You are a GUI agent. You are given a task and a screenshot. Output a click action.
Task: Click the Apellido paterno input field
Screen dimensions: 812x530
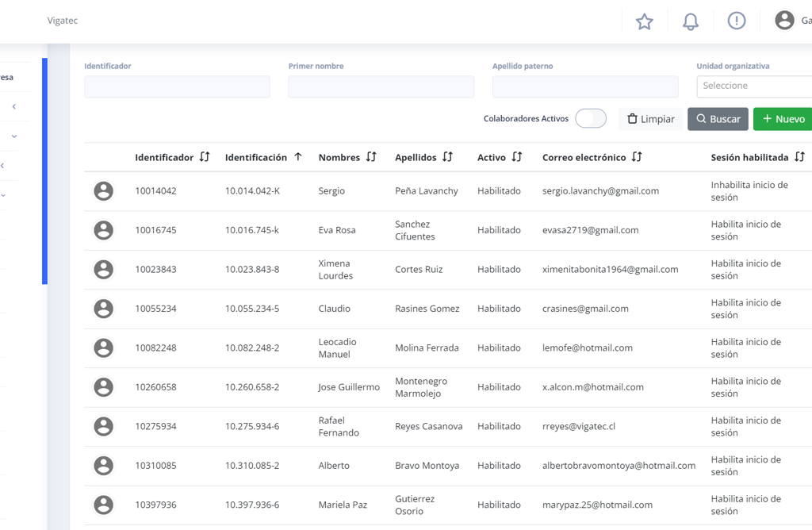click(585, 86)
